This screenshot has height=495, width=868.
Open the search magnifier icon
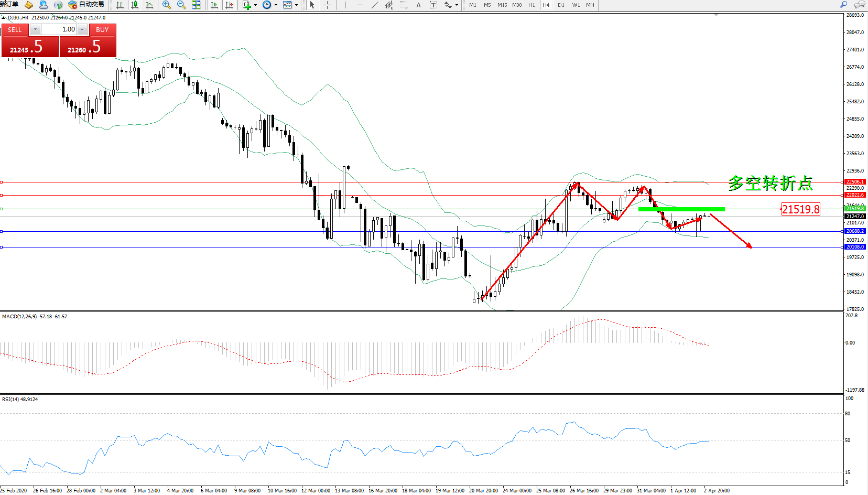tap(843, 5)
